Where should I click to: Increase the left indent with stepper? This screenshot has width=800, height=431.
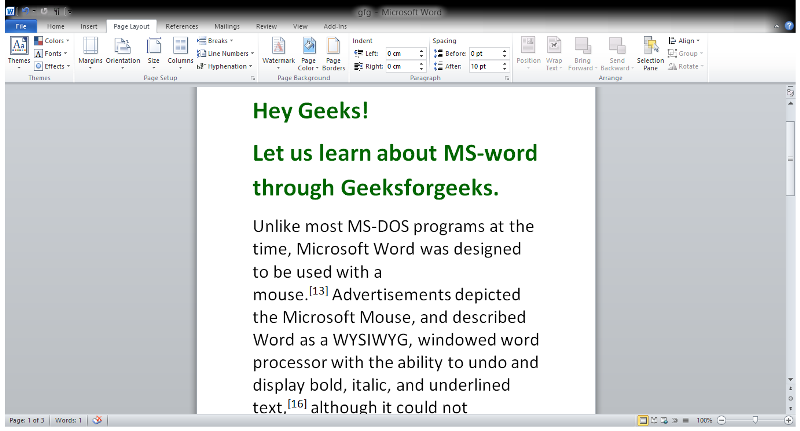tap(421, 53)
